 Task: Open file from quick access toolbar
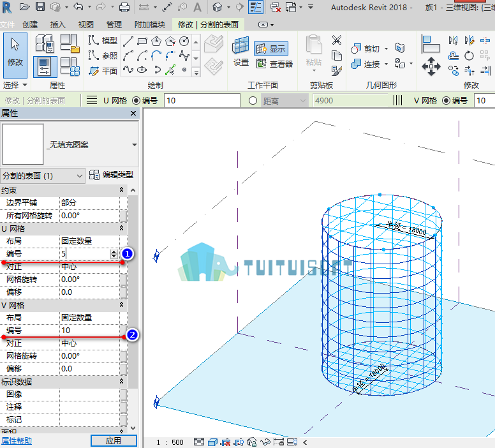[24, 7]
